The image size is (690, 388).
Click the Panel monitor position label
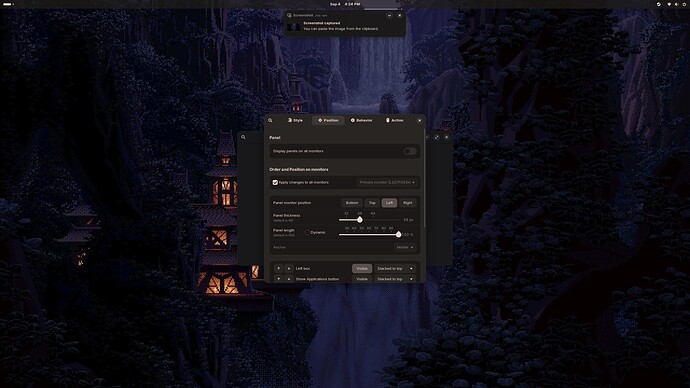click(292, 203)
